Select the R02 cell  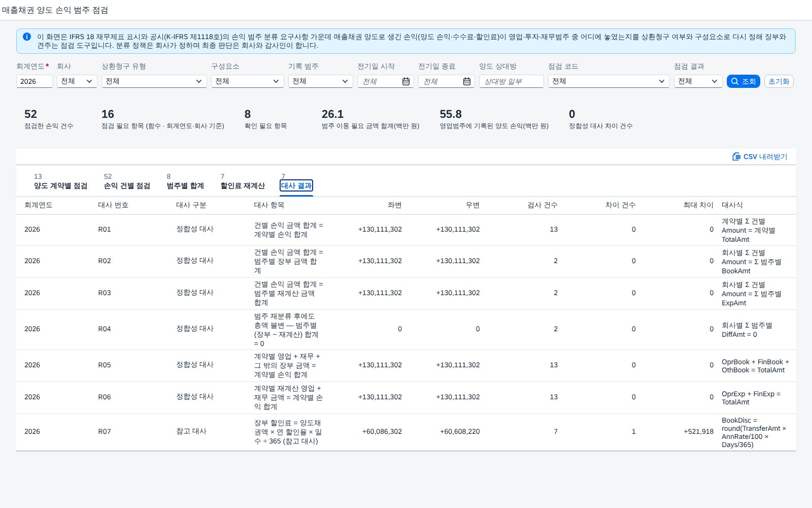(x=105, y=261)
